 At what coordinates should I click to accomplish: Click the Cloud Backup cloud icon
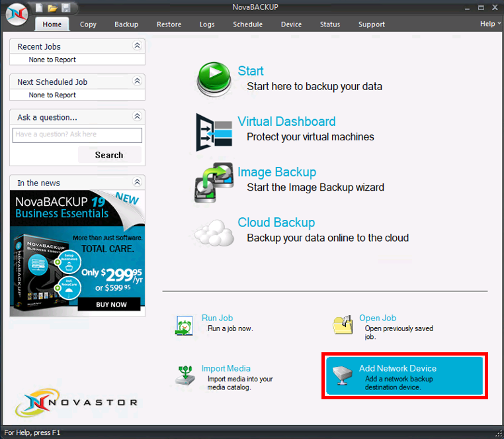coord(213,231)
